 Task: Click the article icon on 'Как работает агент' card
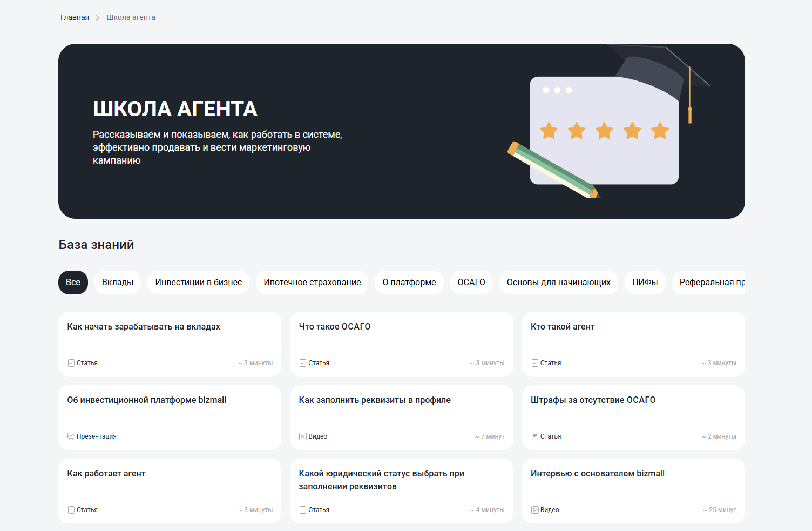[71, 509]
